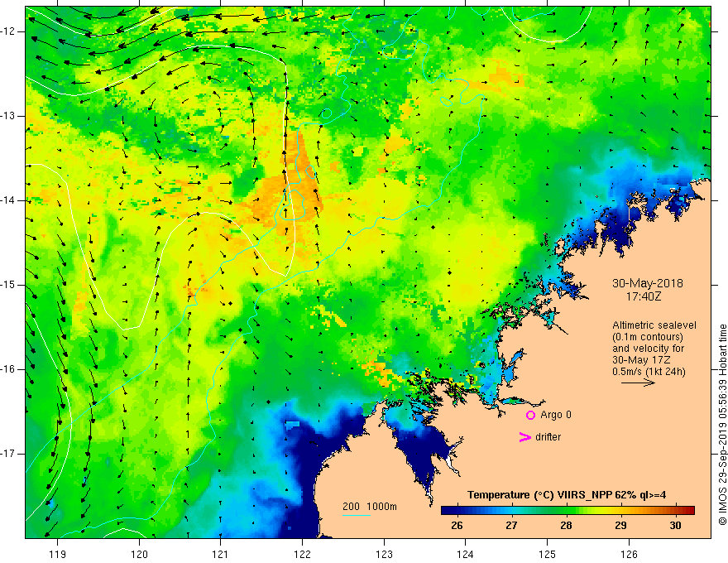This screenshot has width=728, height=563.
Task: Click the "Temperature (°C) VIIRS_NPP 62% ql>=4" title
Action: coord(567,495)
